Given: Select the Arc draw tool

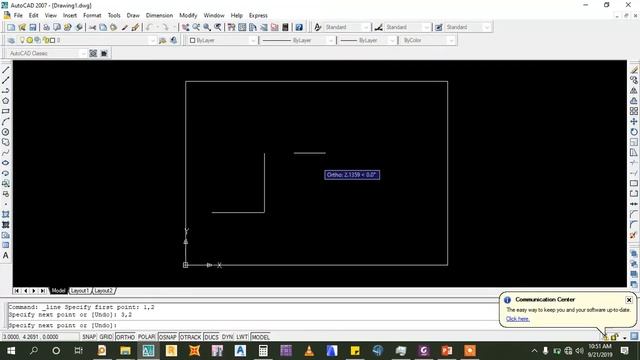Looking at the screenshot, I should 6,122.
